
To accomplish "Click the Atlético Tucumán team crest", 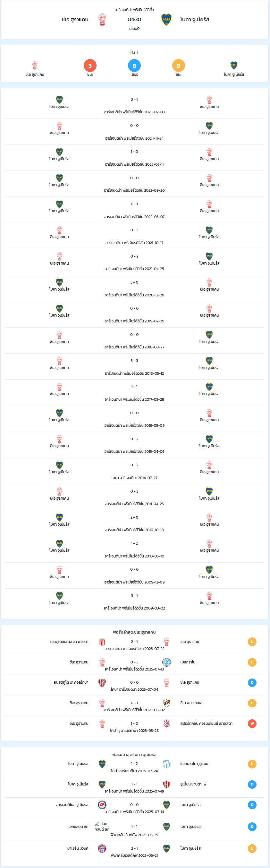I will point(166,764).
